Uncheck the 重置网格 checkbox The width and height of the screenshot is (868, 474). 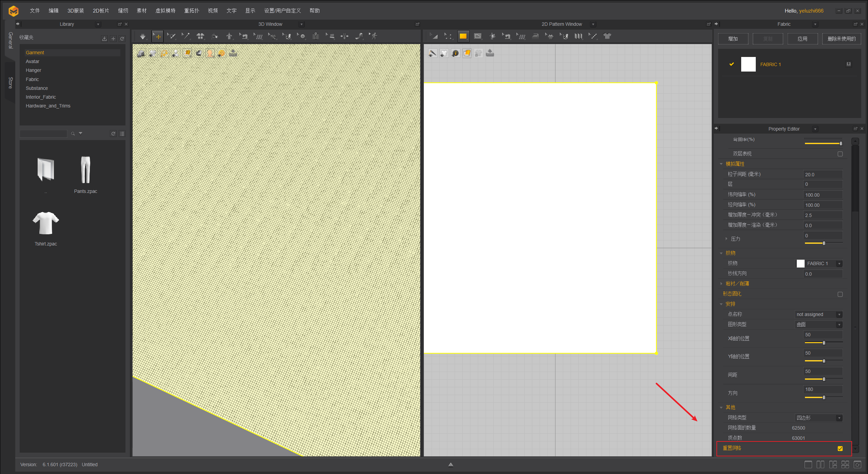(x=840, y=448)
